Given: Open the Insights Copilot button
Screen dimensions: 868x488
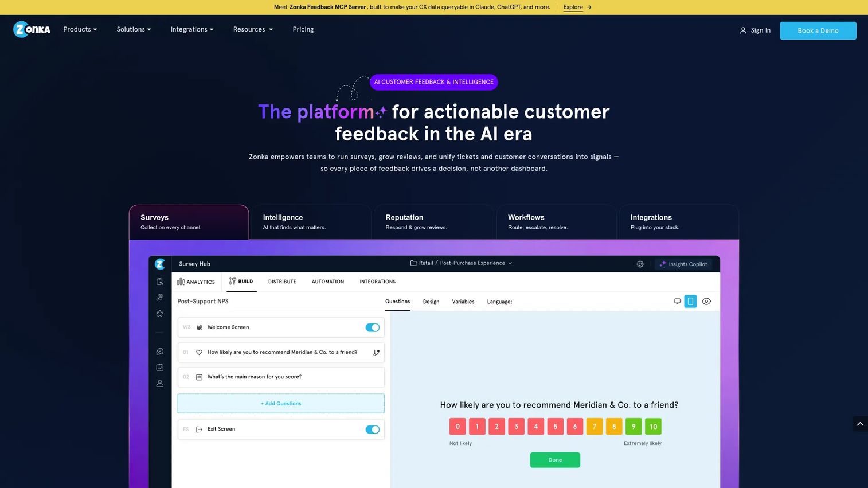Looking at the screenshot, I should point(683,264).
